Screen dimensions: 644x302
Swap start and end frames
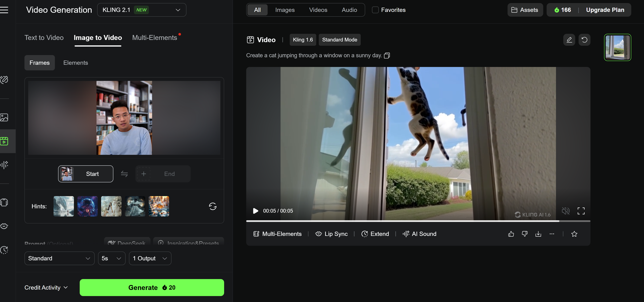124,174
